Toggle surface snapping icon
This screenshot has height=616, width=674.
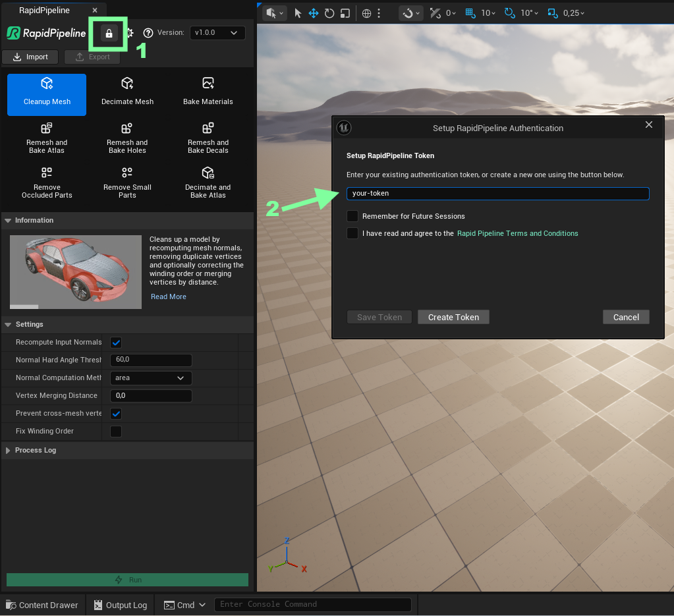(435, 13)
